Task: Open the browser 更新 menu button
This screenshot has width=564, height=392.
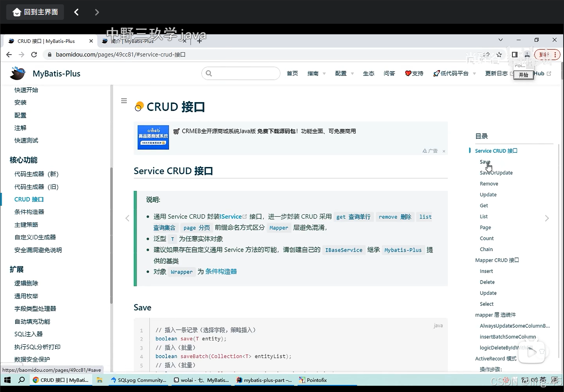Action: (547, 55)
